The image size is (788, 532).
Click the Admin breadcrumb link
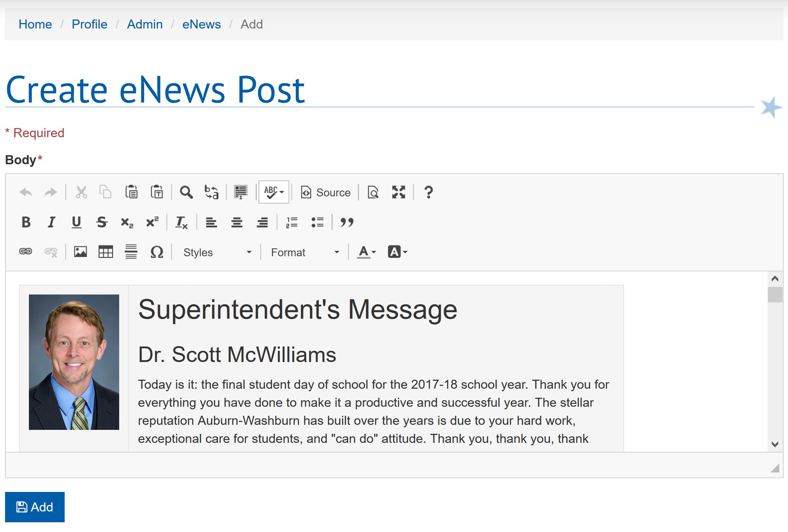pos(144,24)
